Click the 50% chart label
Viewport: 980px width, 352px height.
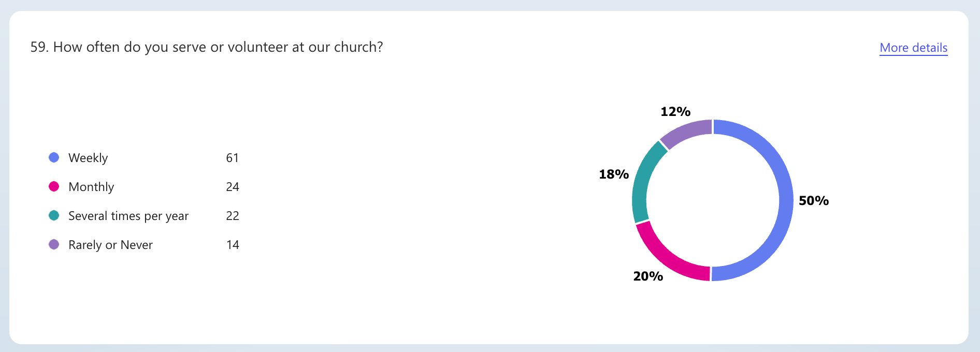coord(813,201)
